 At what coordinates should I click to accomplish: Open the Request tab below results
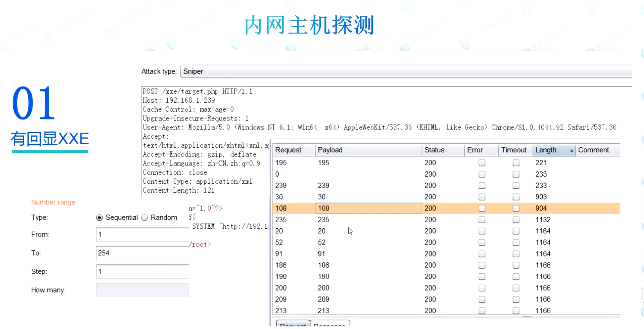pyautogui.click(x=293, y=324)
